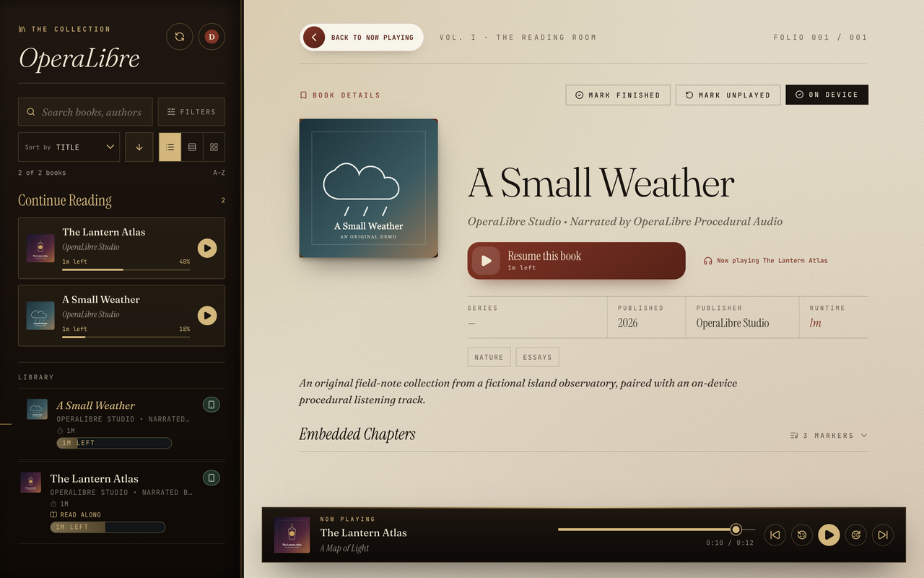This screenshot has width=924, height=578.
Task: Click the "Continue Reading" heading
Action: (x=65, y=200)
